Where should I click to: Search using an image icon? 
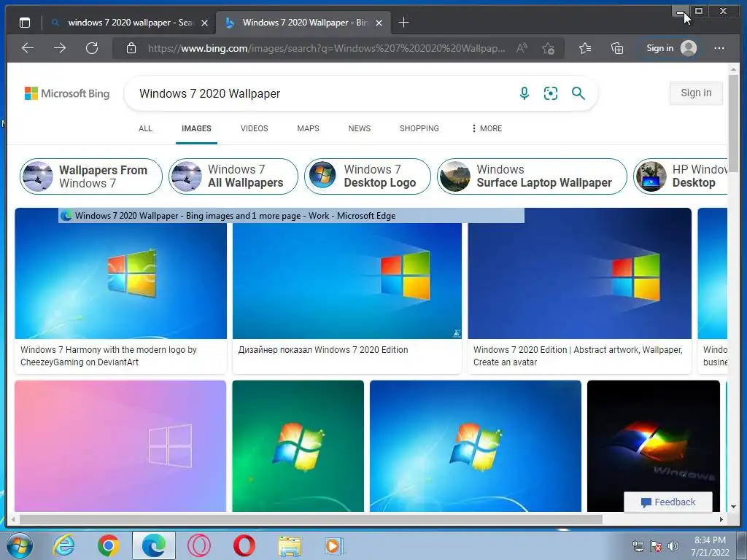(551, 93)
